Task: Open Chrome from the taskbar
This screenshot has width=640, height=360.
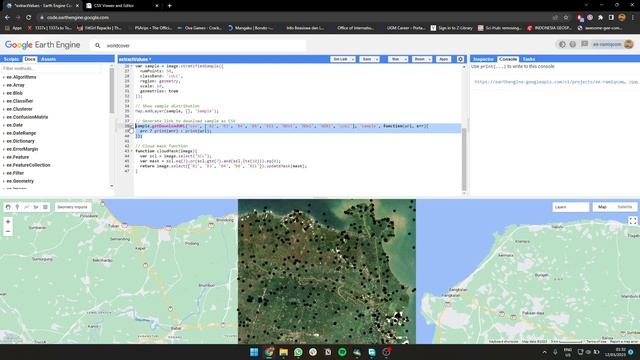Action: coord(269,352)
